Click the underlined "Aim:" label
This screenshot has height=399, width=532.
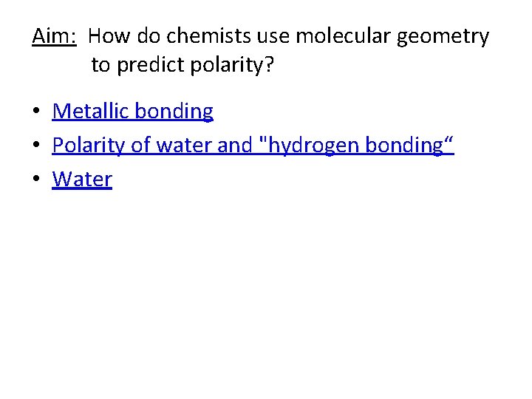55,36
